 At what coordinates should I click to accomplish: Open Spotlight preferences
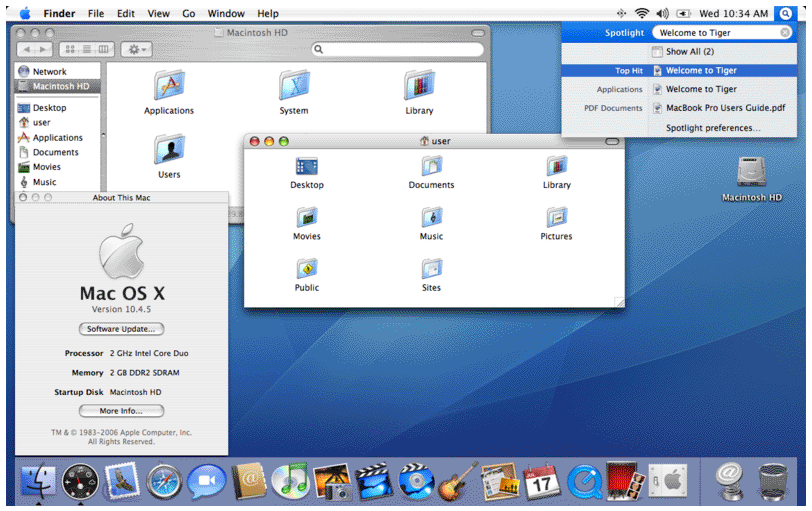pos(713,128)
